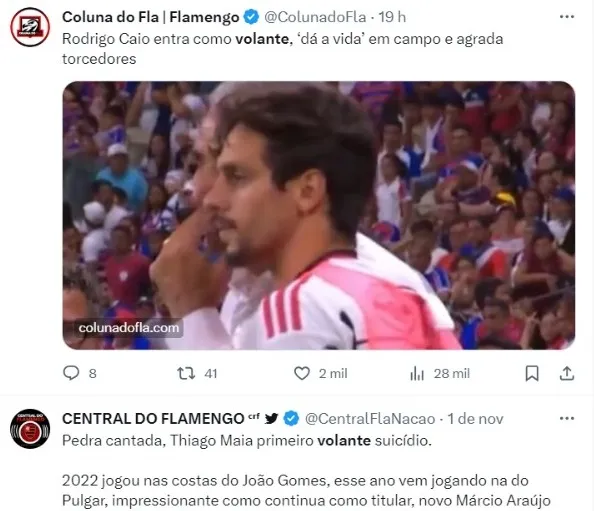This screenshot has width=594, height=511.
Task: Click the @ColunadoFla handle
Action: (x=315, y=17)
